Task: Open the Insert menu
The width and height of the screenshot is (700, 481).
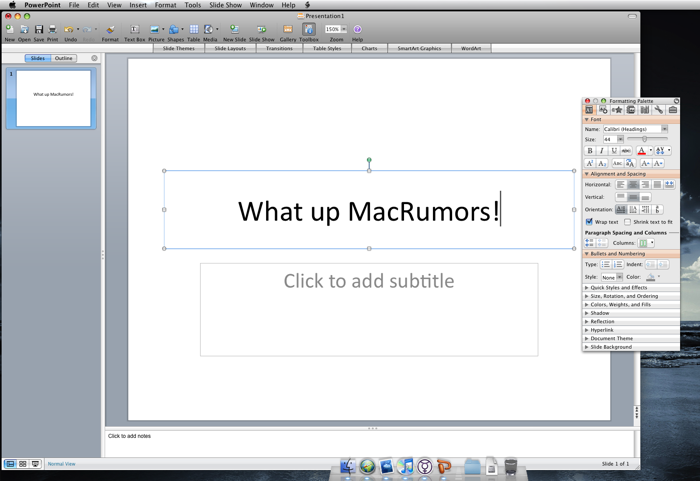Action: pos(138,5)
